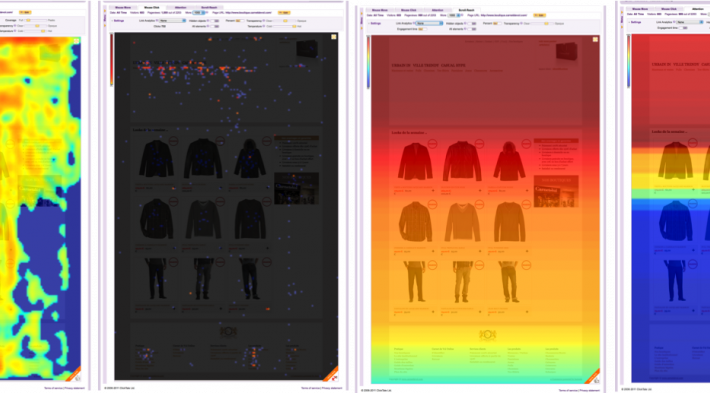Viewport: 710px width, 393px height.
Task: Collapse the Settings section in Scroll Reach panel
Action: tap(375, 23)
